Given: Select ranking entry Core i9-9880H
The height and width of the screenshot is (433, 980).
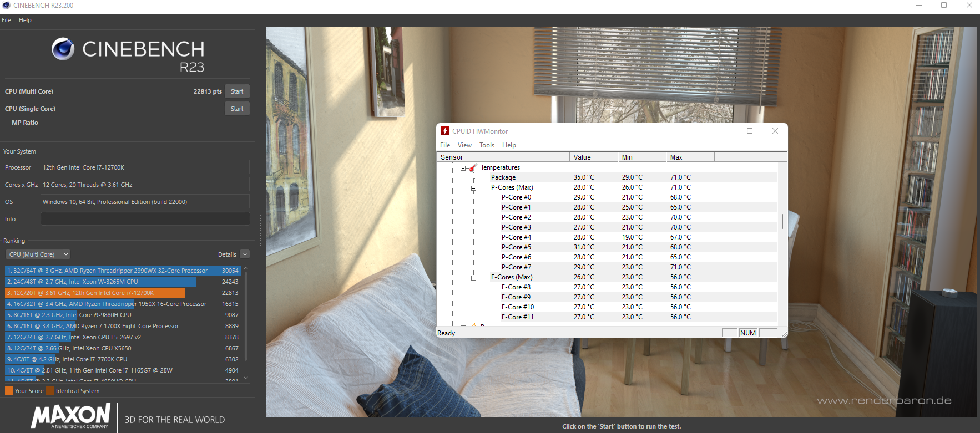Looking at the screenshot, I should (x=123, y=315).
